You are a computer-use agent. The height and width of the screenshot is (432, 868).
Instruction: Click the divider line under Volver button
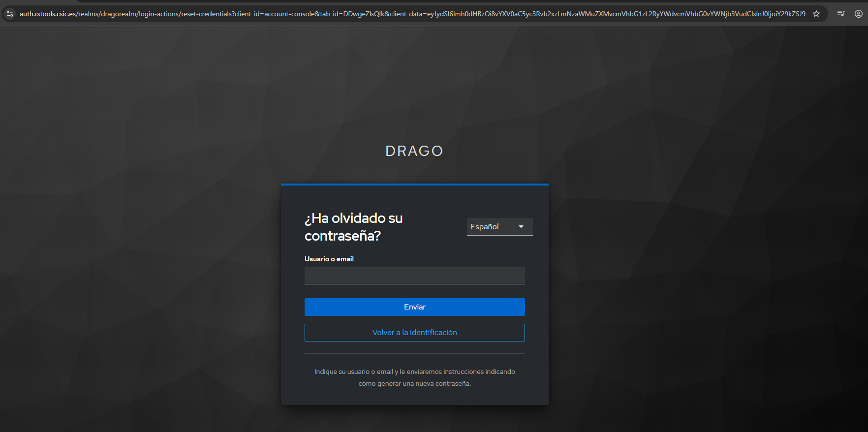click(x=414, y=353)
